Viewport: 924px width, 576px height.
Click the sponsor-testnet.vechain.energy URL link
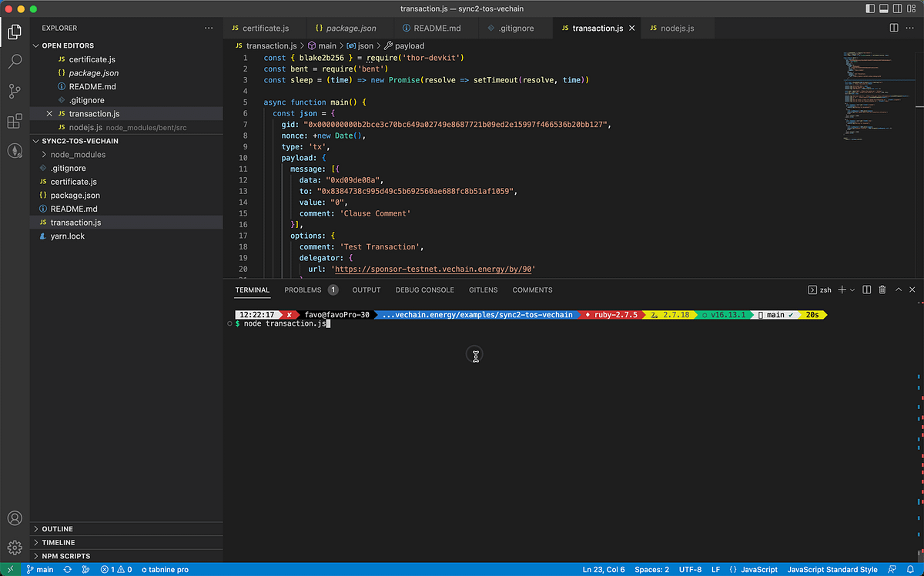pyautogui.click(x=435, y=270)
